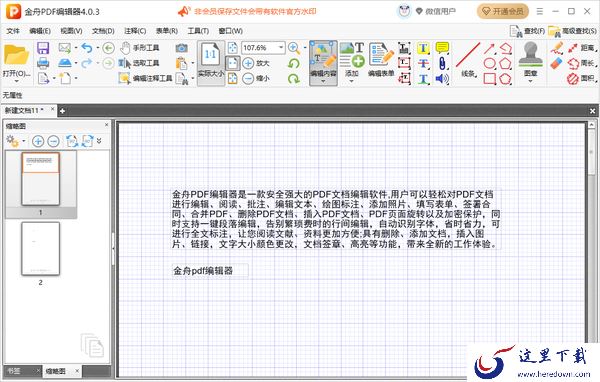Click the undo arrow icon

[x=87, y=48]
